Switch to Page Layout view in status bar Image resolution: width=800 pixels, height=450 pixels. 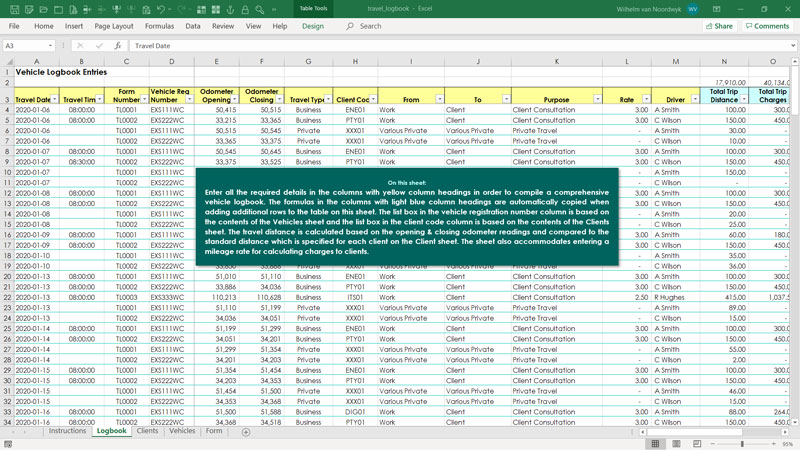tap(676, 444)
